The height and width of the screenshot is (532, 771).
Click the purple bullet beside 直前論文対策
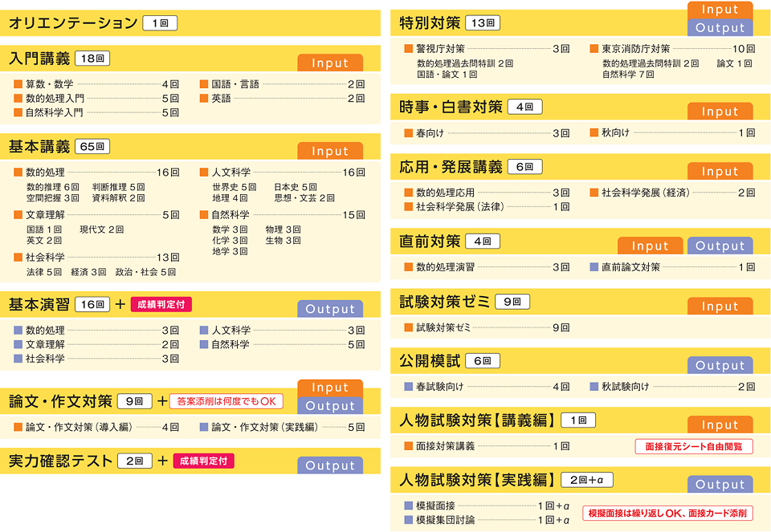click(x=594, y=267)
